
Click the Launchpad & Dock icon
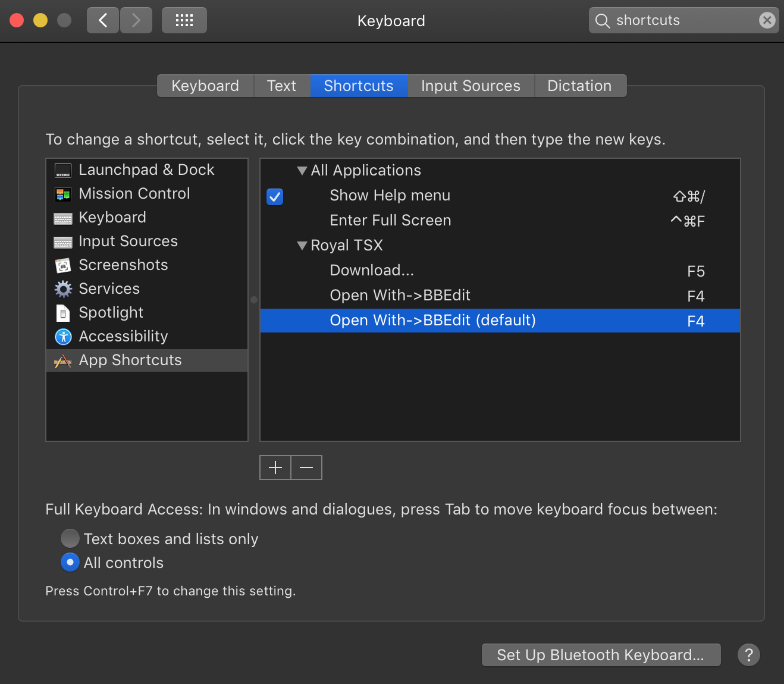click(x=62, y=171)
